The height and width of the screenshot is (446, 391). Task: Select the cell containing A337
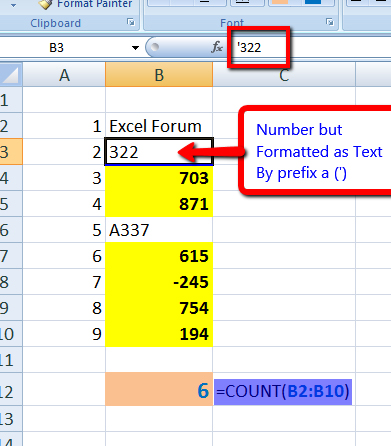159,230
